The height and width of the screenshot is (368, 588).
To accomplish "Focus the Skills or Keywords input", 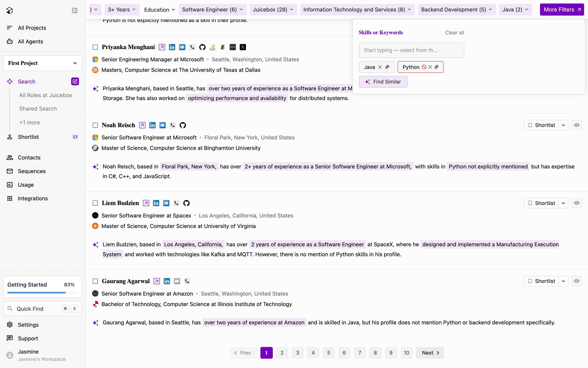I will [411, 50].
